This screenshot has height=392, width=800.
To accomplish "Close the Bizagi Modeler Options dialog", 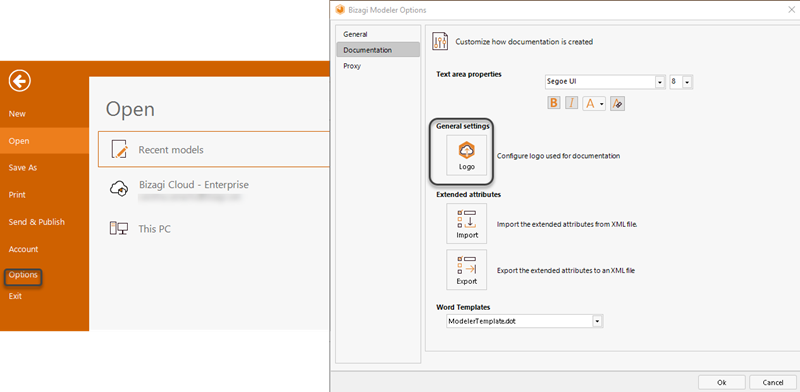I will click(792, 10).
